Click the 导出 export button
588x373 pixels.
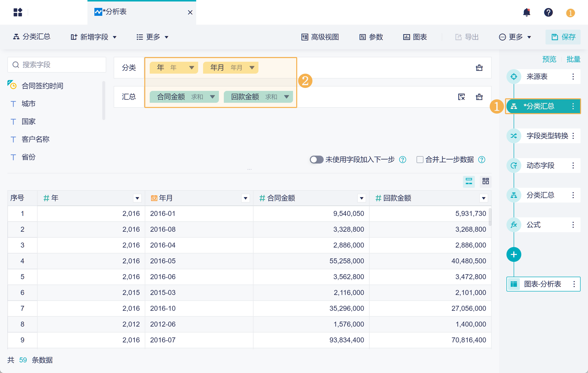coord(467,37)
